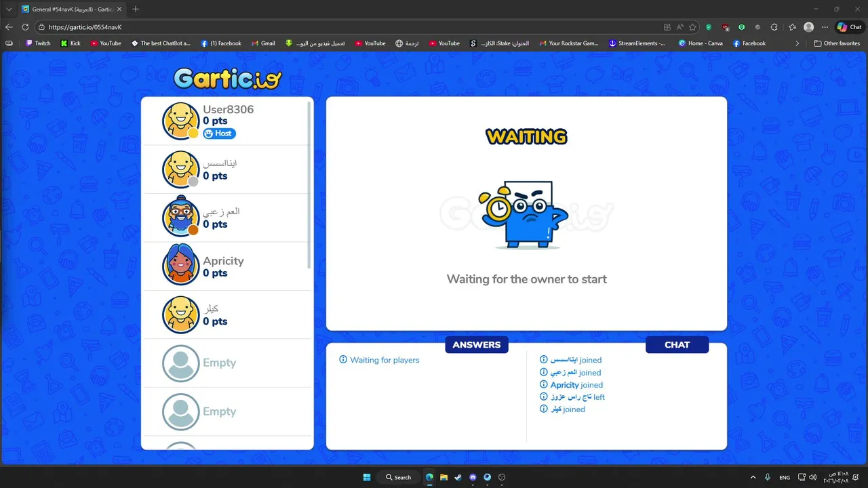Expand the bookmarks overflow chevron
868x488 pixels.
[797, 43]
